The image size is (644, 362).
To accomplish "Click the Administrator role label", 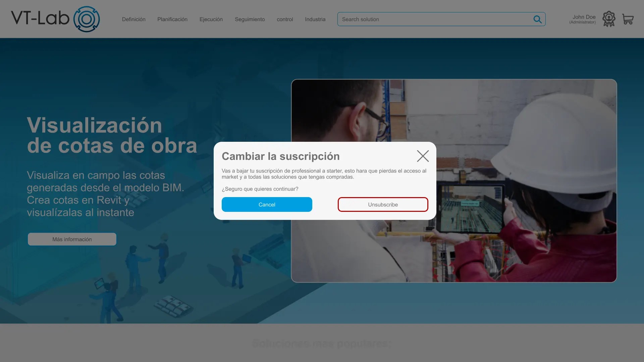I will coord(582,22).
